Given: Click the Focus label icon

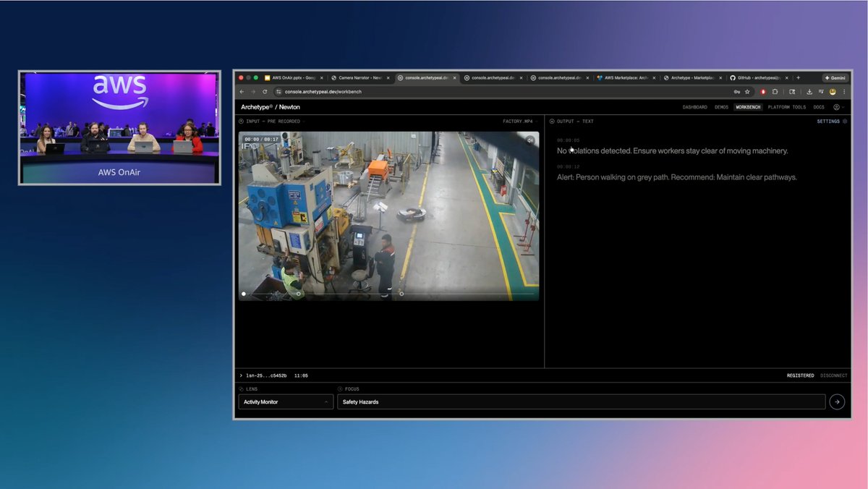Looking at the screenshot, I should [x=340, y=389].
